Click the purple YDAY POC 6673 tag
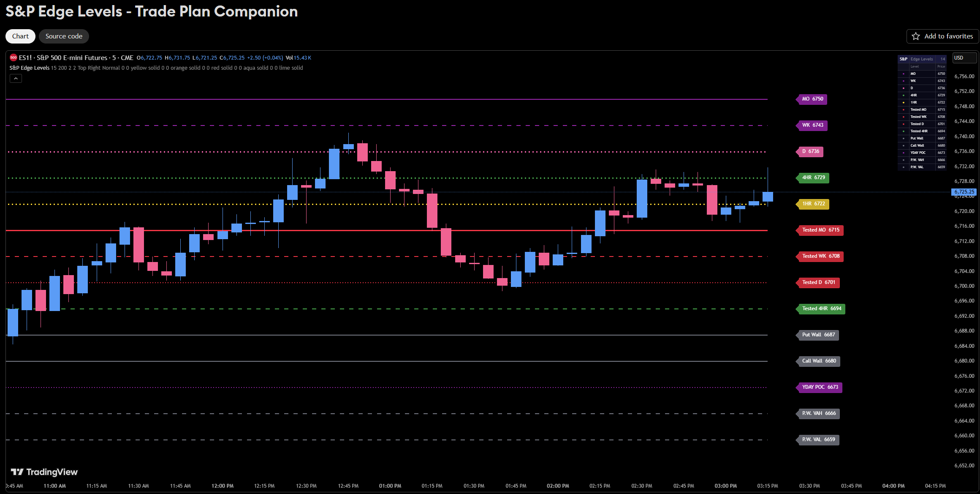 pos(820,387)
